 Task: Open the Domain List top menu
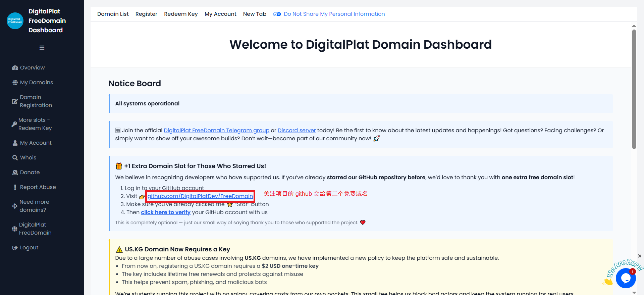pyautogui.click(x=113, y=14)
